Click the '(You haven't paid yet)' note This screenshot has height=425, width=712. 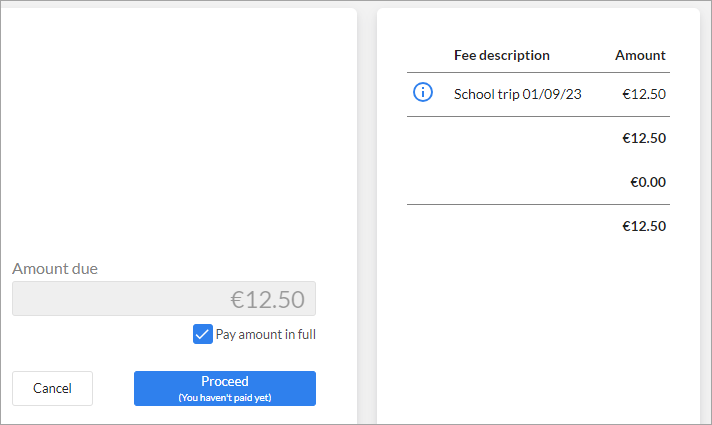coord(225,398)
